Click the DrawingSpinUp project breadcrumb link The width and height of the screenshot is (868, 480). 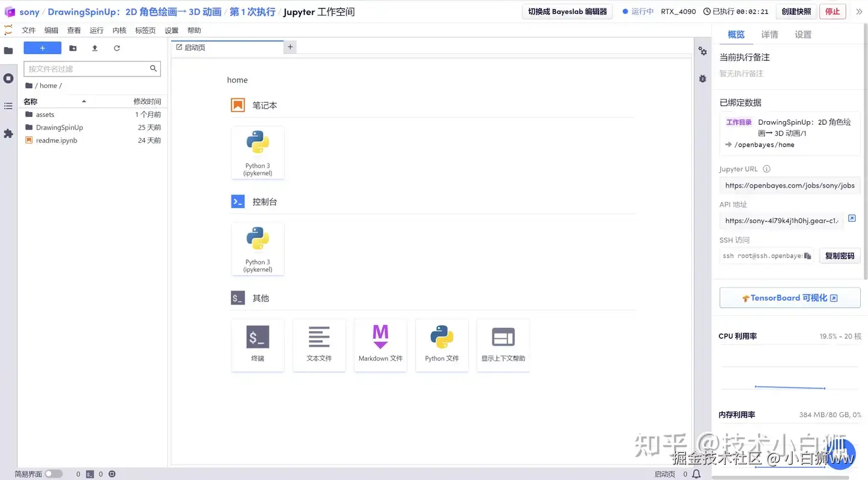click(x=134, y=11)
